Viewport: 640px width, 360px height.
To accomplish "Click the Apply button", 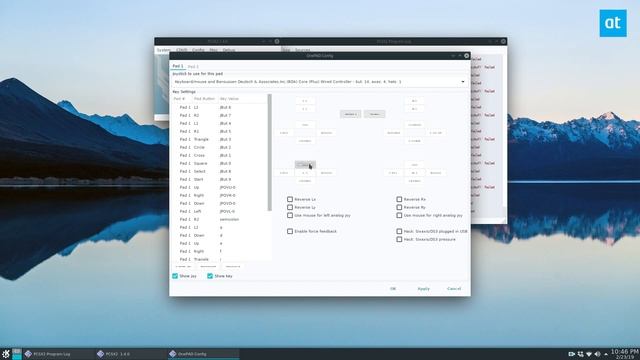I will [424, 289].
